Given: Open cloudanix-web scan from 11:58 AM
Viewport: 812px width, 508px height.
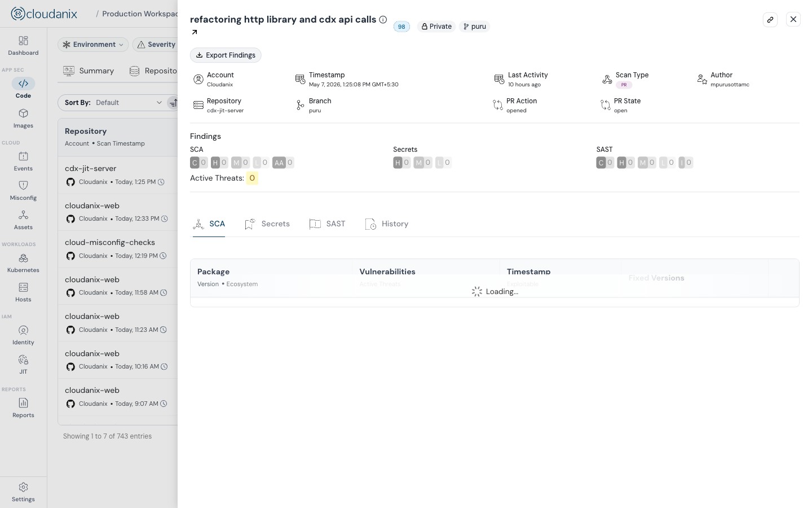Looking at the screenshot, I should point(118,286).
